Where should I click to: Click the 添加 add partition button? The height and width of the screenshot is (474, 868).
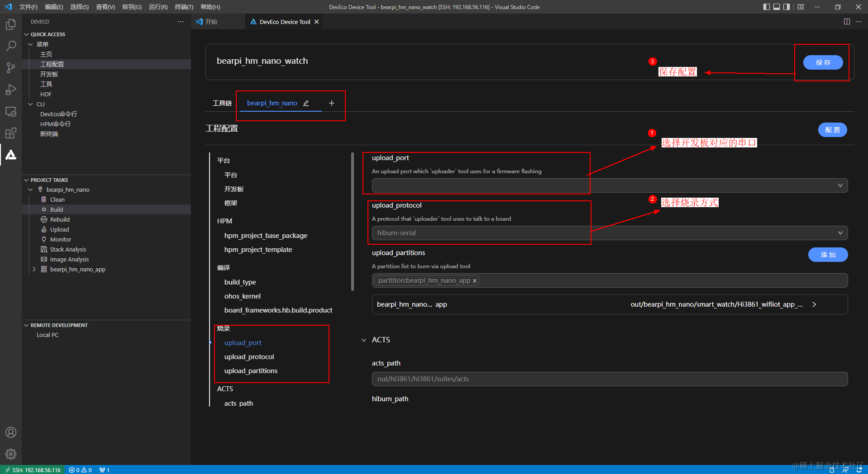tap(828, 255)
